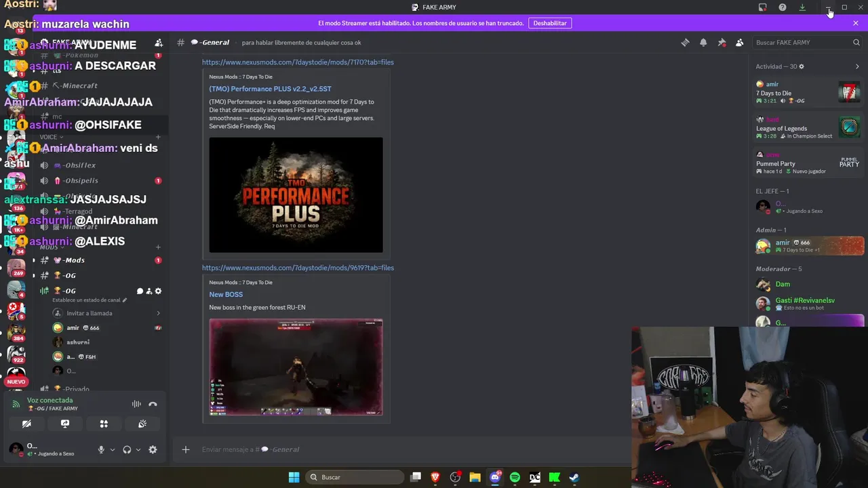Open the NUEVO unread indicator
Viewport: 868px width, 488px height.
[x=16, y=382]
